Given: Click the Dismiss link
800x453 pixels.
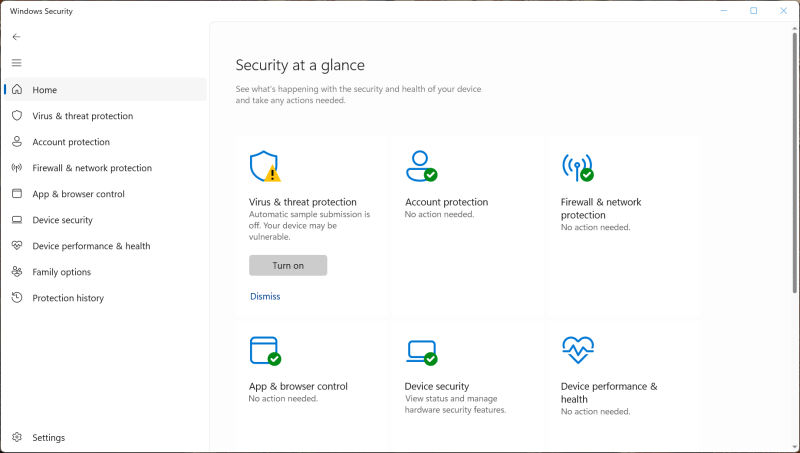Looking at the screenshot, I should [265, 296].
